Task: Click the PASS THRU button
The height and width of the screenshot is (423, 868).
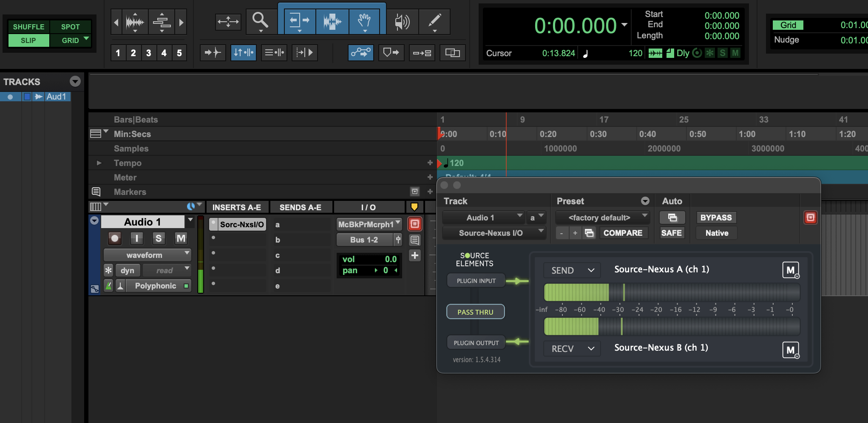Action: click(475, 312)
